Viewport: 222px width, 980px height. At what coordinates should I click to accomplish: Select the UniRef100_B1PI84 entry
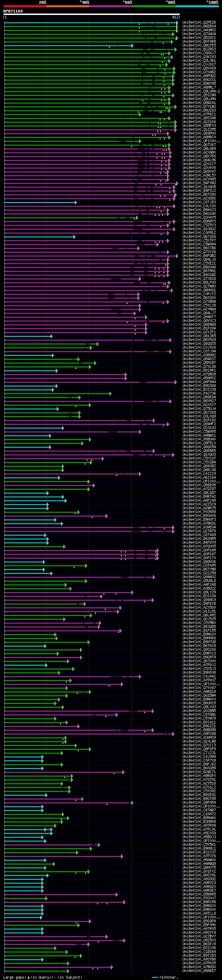(199, 328)
